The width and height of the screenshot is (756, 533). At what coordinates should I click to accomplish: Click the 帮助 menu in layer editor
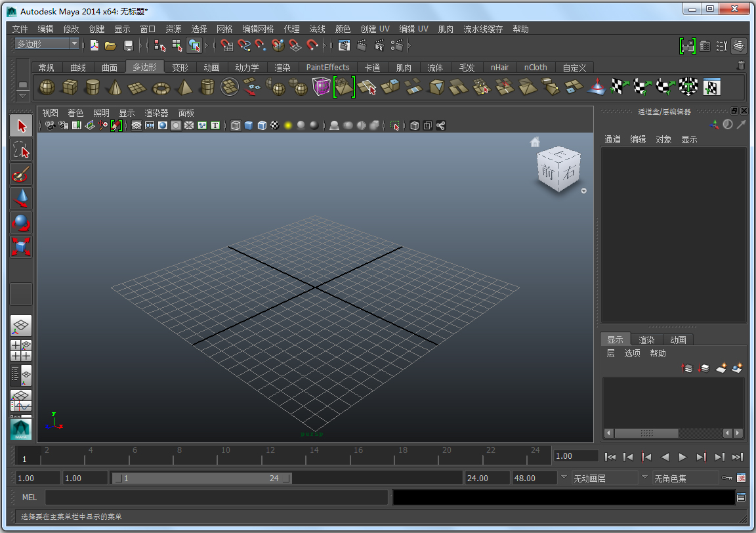tap(658, 352)
